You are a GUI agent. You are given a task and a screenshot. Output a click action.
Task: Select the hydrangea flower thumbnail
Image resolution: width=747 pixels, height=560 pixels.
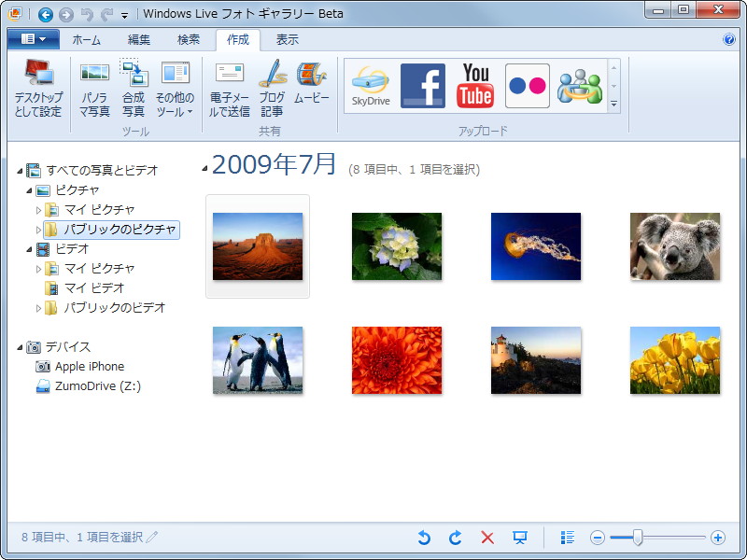tap(397, 246)
